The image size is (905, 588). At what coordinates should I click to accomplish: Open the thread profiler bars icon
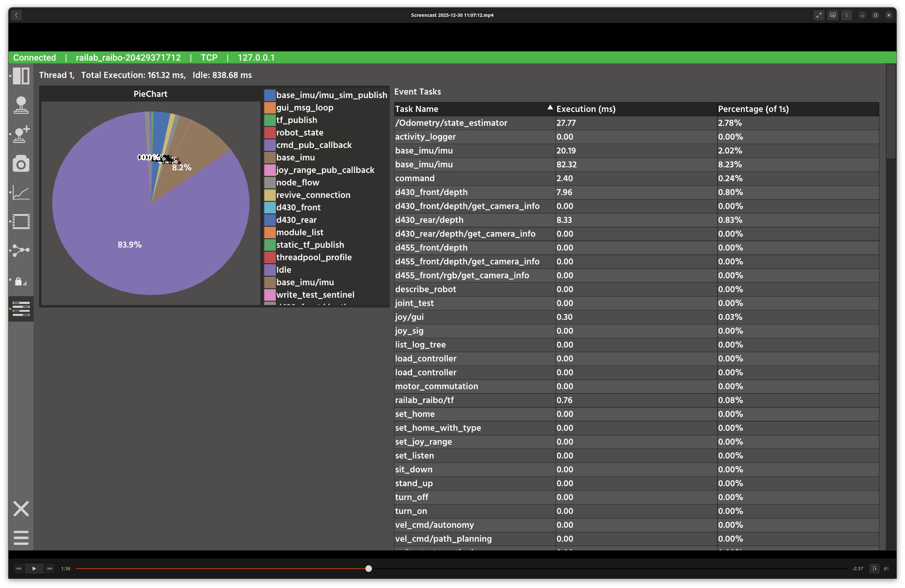tap(21, 309)
